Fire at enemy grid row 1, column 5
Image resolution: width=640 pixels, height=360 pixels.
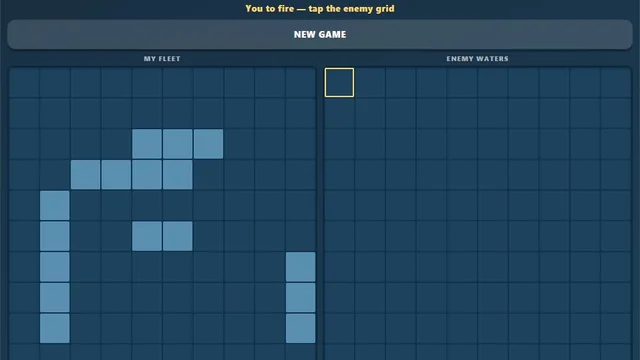tap(462, 82)
